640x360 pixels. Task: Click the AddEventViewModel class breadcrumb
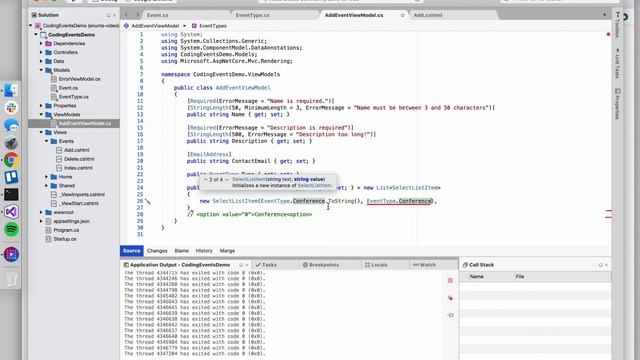151,26
